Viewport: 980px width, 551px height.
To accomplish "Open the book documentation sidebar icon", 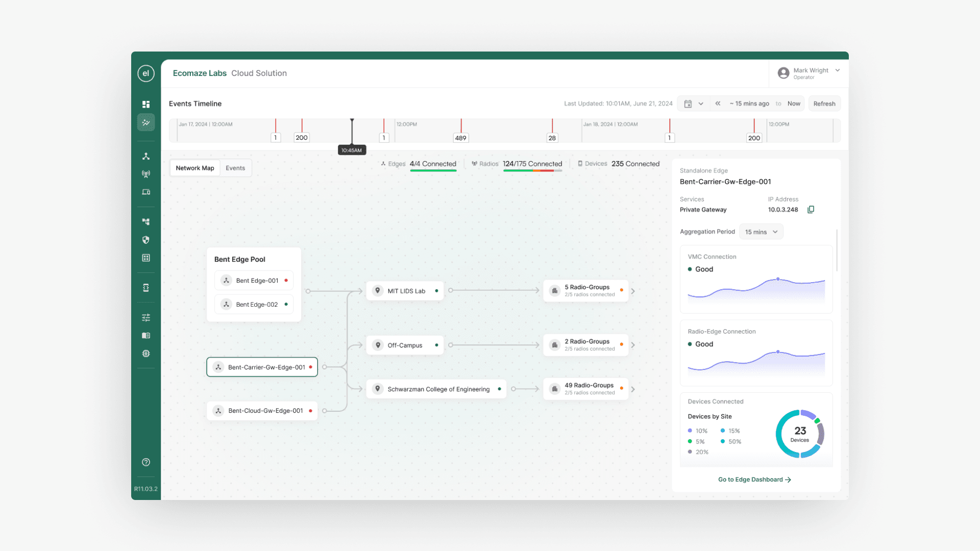I will click(x=146, y=336).
